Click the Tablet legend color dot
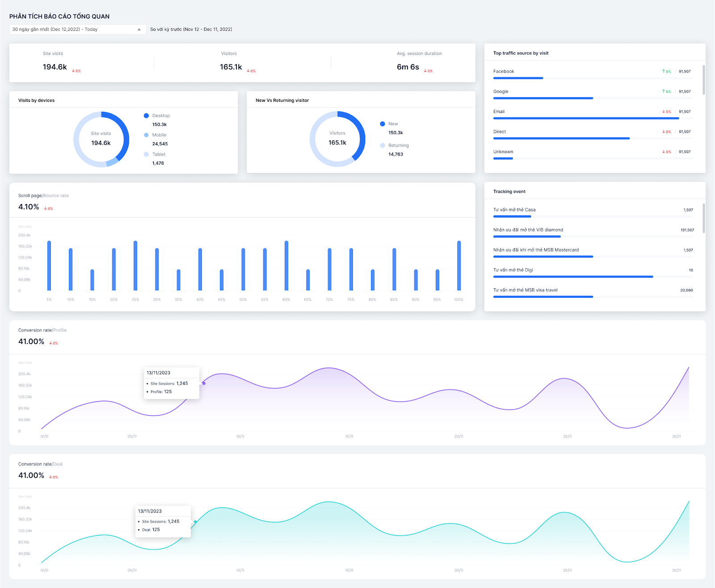This screenshot has height=588, width=715. (146, 154)
